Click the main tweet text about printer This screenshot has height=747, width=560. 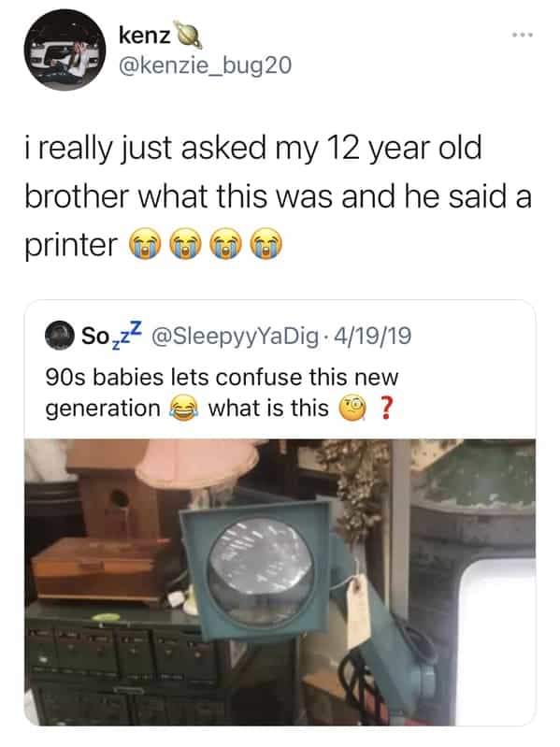pyautogui.click(x=278, y=196)
